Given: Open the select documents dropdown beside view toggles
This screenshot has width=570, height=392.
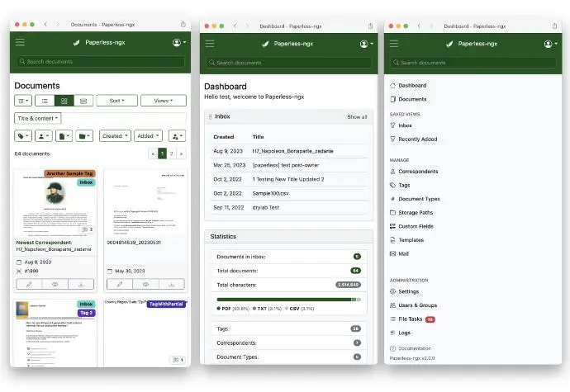Looking at the screenshot, I should [x=23, y=101].
